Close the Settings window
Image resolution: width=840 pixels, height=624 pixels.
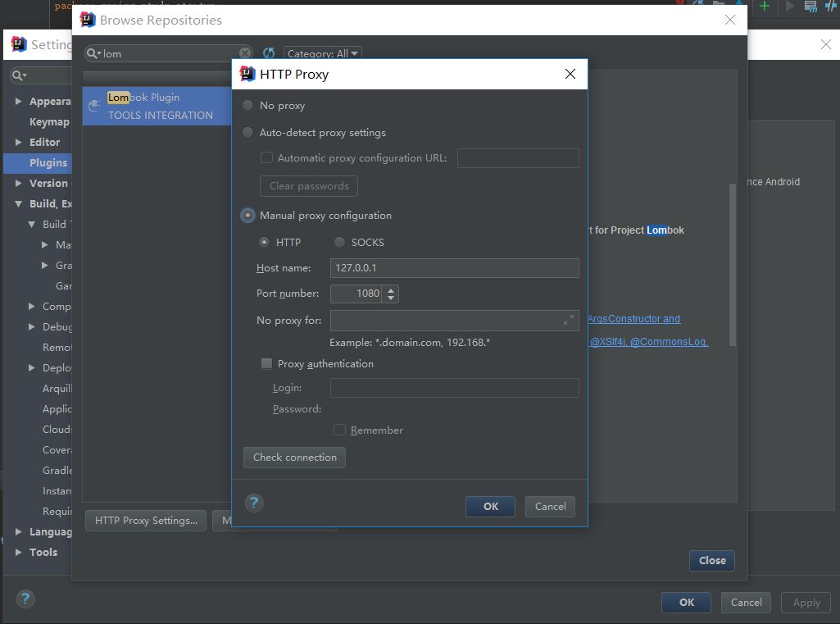point(825,44)
